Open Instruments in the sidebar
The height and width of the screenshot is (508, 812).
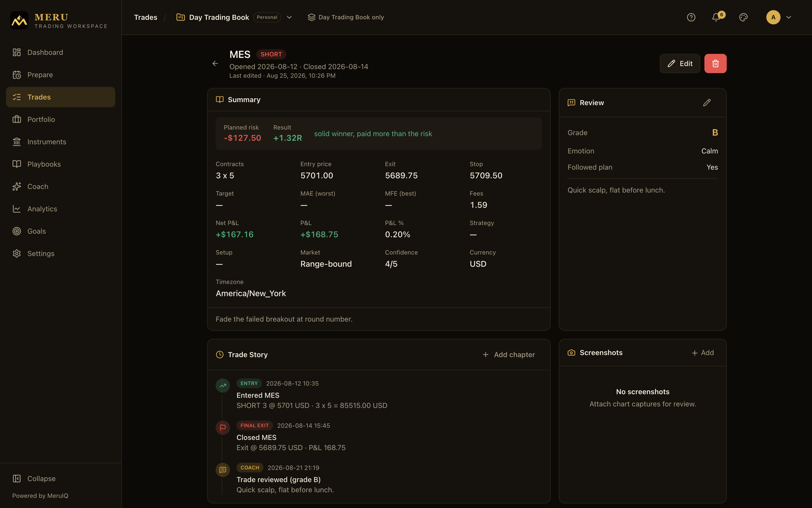tap(60, 142)
